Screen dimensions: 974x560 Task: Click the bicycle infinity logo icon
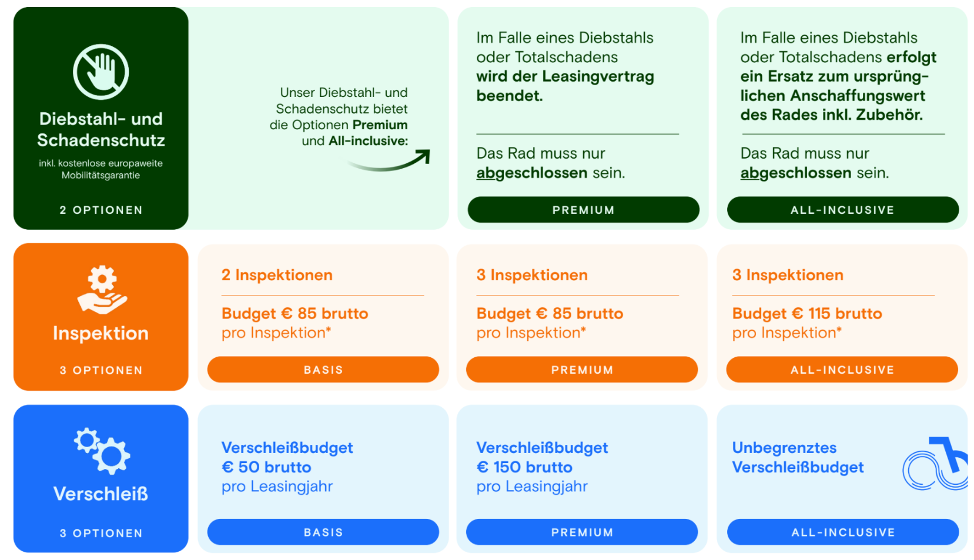pyautogui.click(x=935, y=464)
